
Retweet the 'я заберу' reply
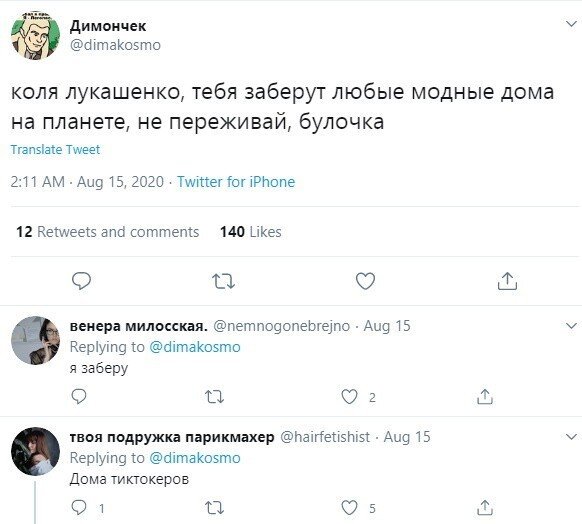coord(215,397)
